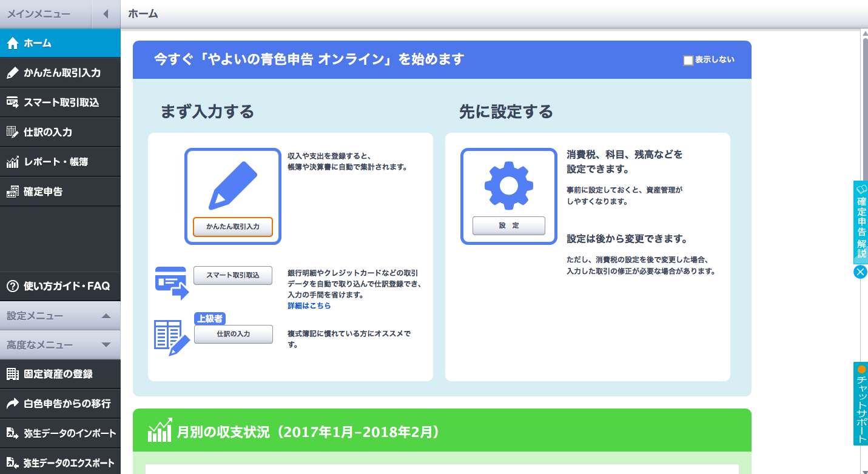Click the 仕訳の入力 button under 上級者

[234, 334]
